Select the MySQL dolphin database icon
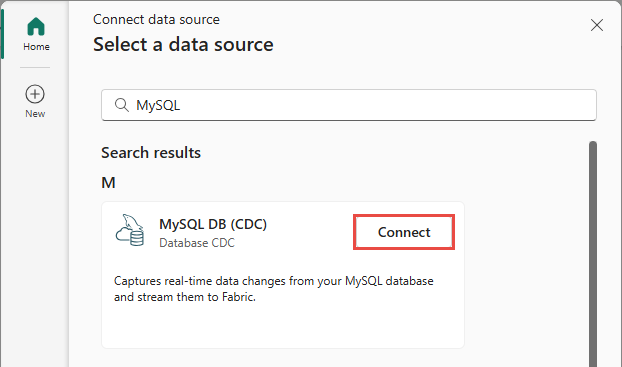Viewport: 622px width, 367px height. [x=130, y=230]
